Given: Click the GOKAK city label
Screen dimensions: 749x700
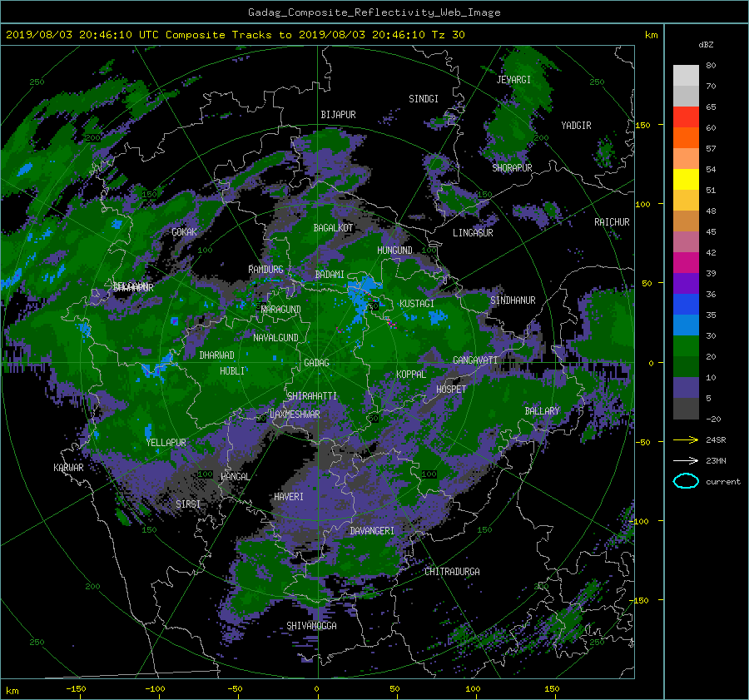Looking at the screenshot, I should 185,232.
